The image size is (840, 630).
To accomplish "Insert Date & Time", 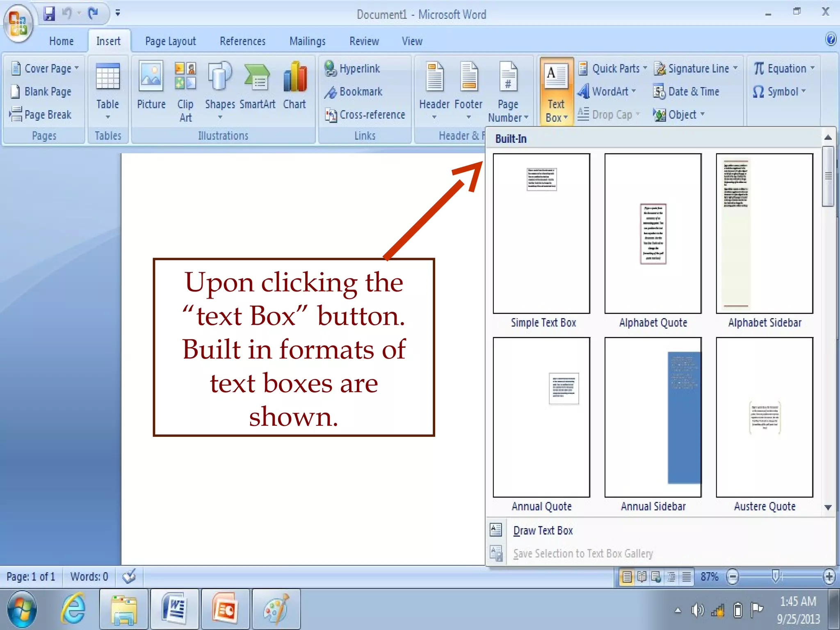I will [686, 91].
